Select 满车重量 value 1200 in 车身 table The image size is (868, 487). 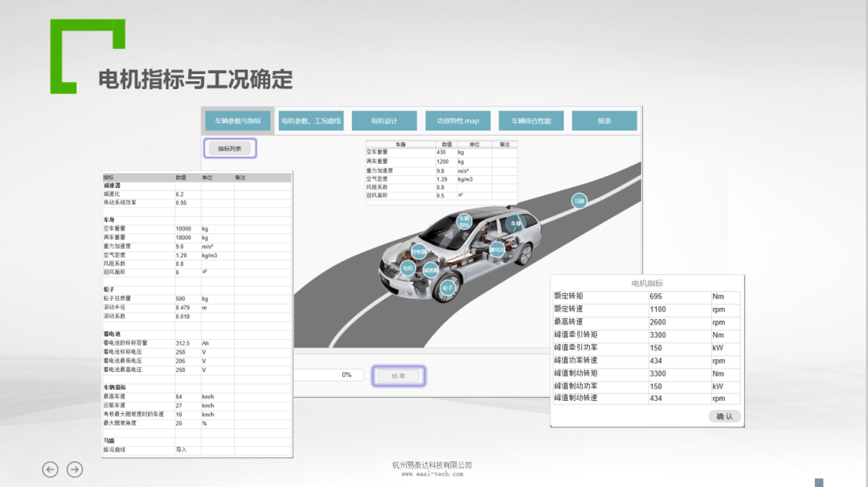coord(446,162)
